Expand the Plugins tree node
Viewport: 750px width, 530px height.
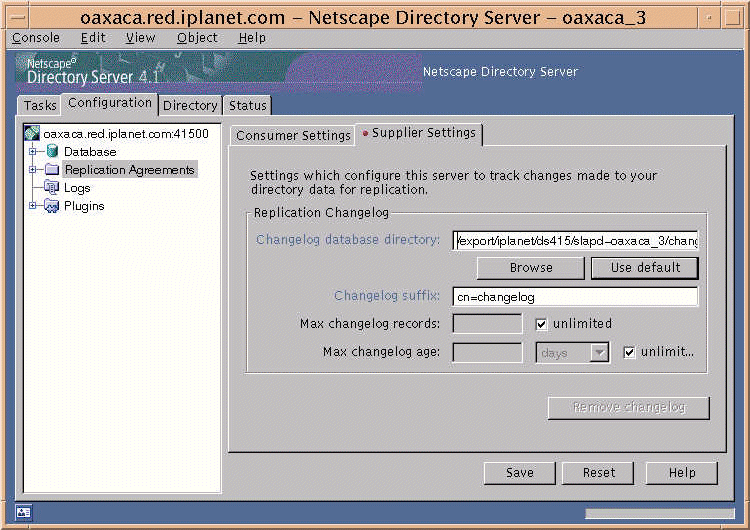click(33, 206)
